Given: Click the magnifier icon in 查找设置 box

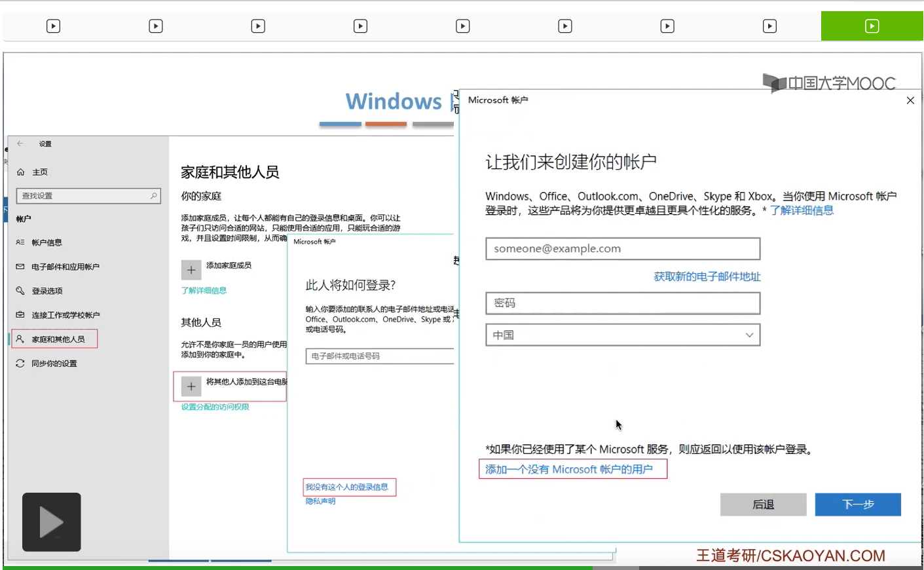Looking at the screenshot, I should pos(154,196).
